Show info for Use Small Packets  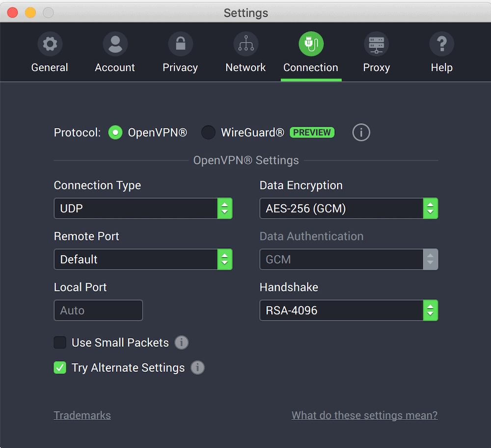click(x=182, y=343)
